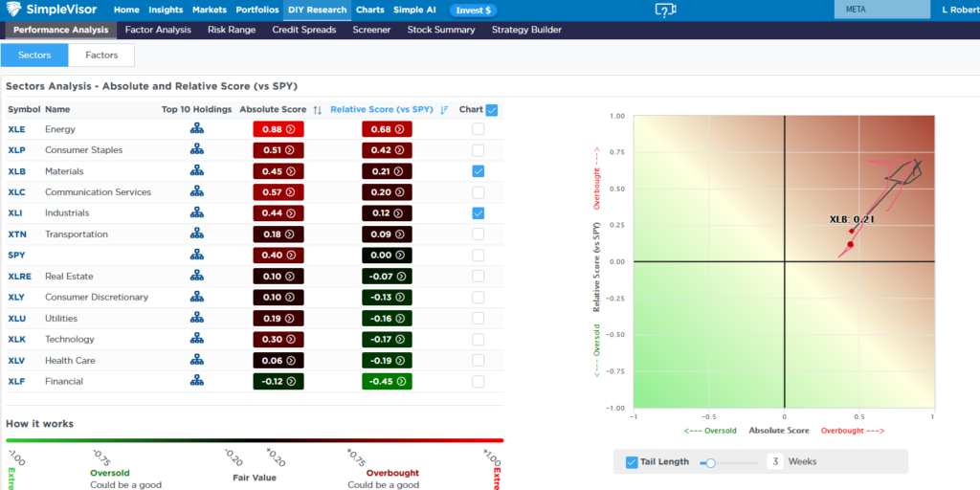Screen dimensions: 980x490
Task: View Top 10 Holdings for Technology
Action: pos(197,340)
